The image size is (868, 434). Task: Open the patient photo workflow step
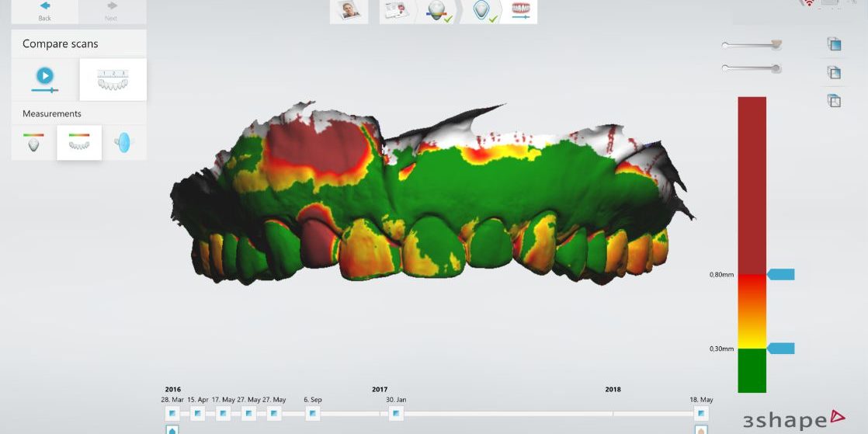(x=349, y=11)
